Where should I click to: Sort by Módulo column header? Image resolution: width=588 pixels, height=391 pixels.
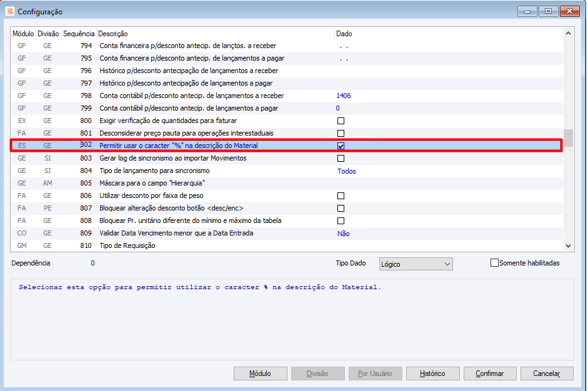click(x=23, y=34)
